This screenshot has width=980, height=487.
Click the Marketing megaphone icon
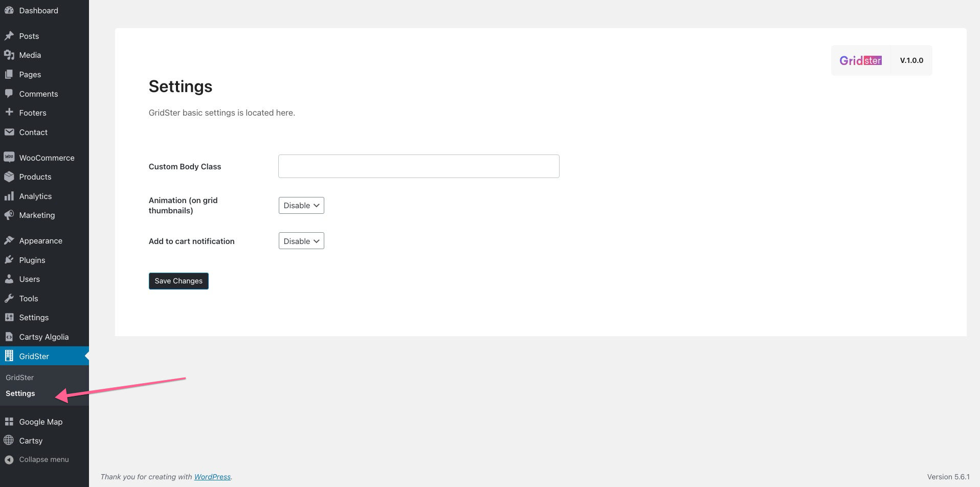pos(9,215)
